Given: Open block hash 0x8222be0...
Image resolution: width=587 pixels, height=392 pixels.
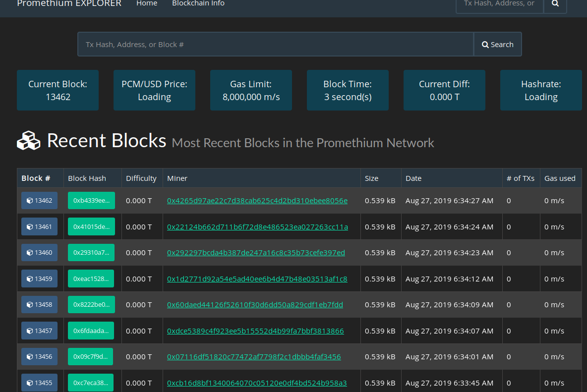Looking at the screenshot, I should pos(91,304).
